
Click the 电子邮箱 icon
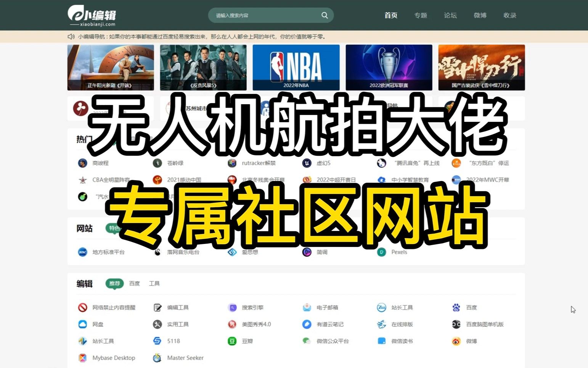coord(307,307)
